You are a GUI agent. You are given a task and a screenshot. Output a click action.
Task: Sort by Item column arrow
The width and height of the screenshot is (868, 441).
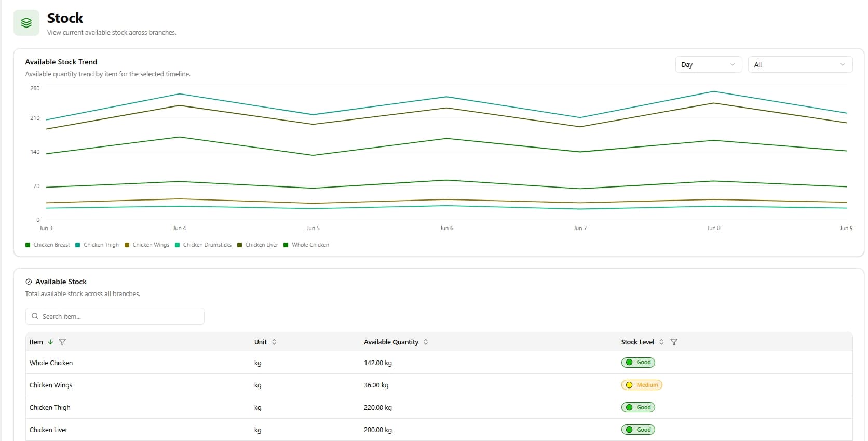click(x=50, y=342)
